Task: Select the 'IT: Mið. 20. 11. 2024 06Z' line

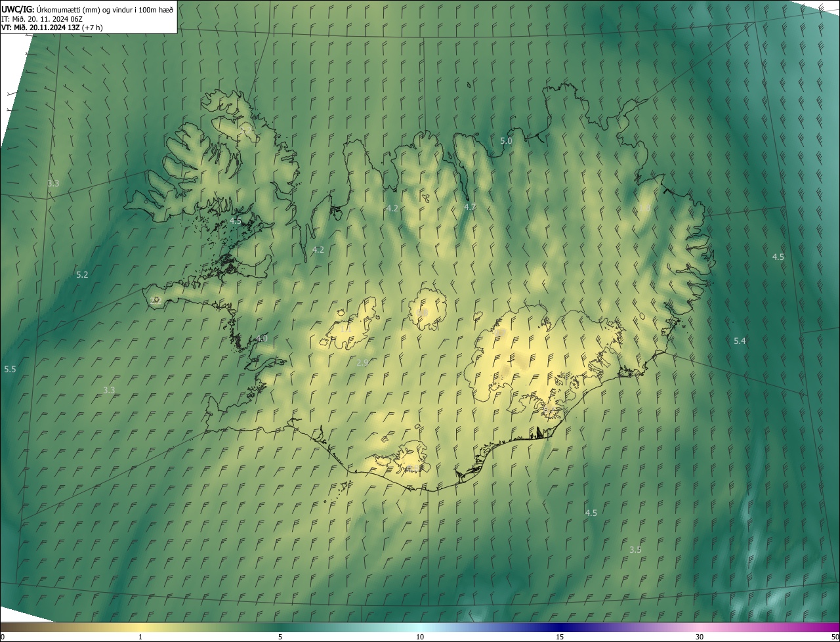Action: click(41, 19)
